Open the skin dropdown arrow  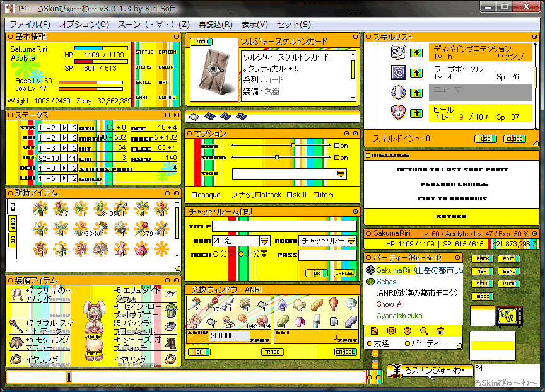pos(341,175)
